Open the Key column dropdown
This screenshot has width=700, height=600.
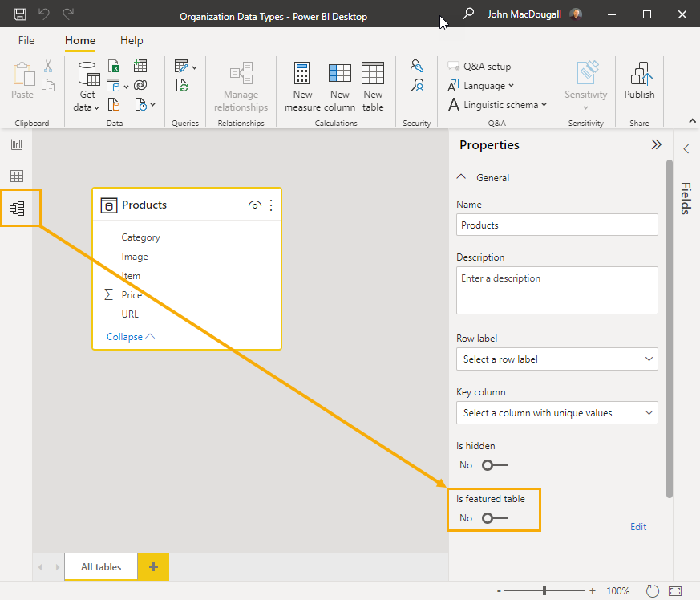pos(556,413)
